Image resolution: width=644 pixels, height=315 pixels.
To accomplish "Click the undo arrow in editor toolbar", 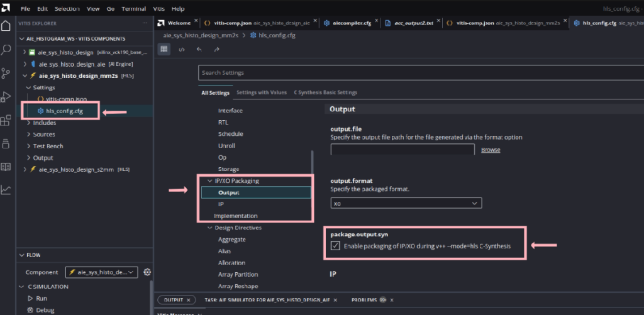I will (199, 49).
